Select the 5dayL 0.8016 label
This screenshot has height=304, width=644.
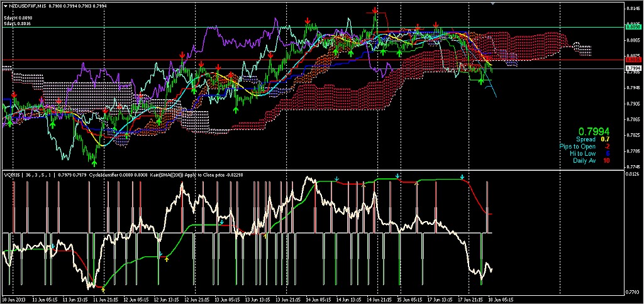pos(18,24)
